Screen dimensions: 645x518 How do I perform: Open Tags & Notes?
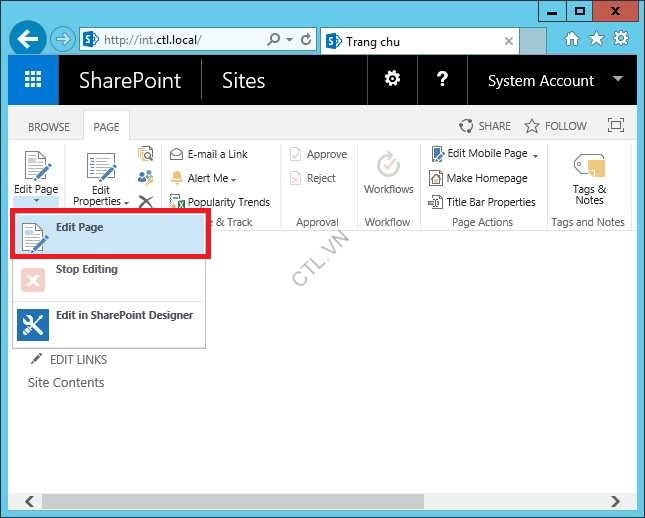pos(589,178)
